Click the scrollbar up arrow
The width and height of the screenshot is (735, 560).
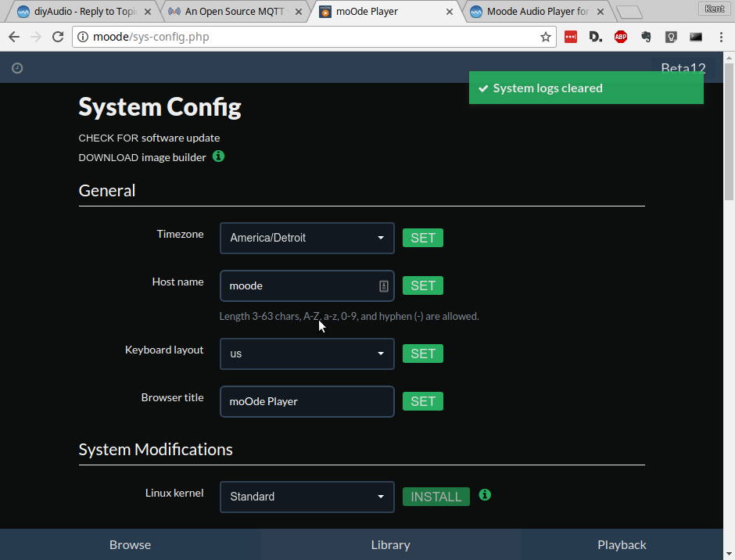click(x=729, y=57)
